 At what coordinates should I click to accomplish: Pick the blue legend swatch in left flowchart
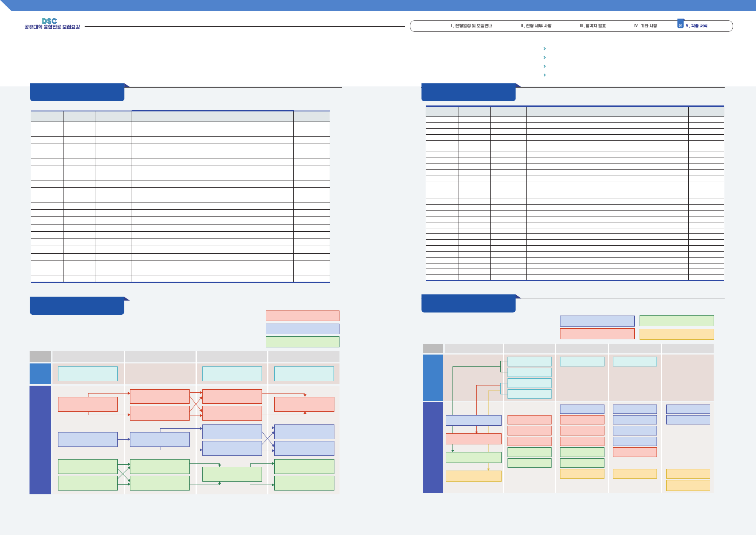pos(302,329)
